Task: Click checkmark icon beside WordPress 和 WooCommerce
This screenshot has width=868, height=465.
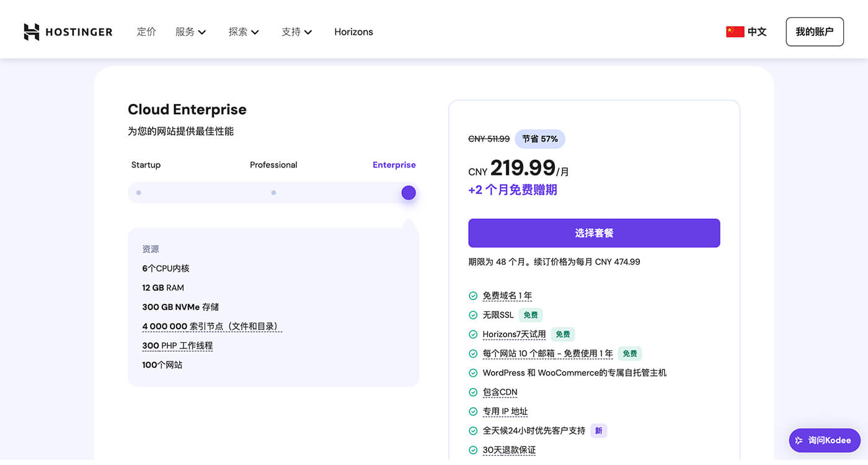Action: coord(473,373)
